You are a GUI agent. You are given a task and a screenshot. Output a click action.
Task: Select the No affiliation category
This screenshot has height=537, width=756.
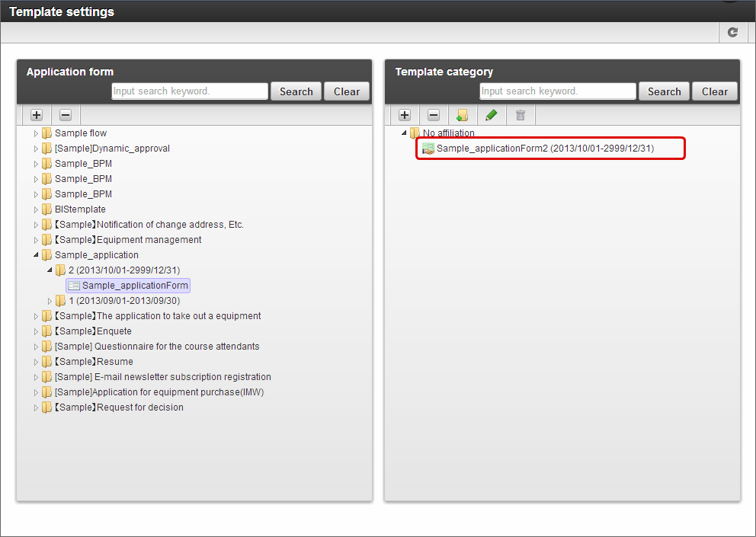tap(448, 133)
